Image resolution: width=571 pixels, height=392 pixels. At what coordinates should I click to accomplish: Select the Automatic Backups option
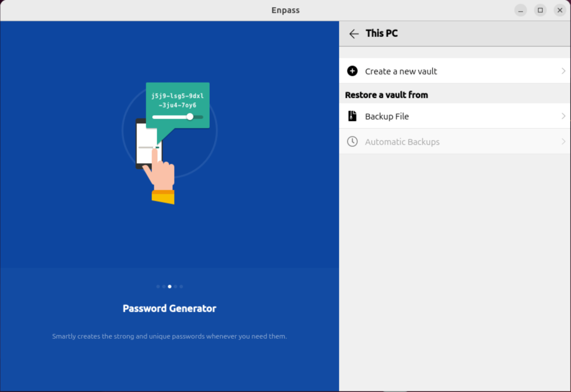click(403, 141)
